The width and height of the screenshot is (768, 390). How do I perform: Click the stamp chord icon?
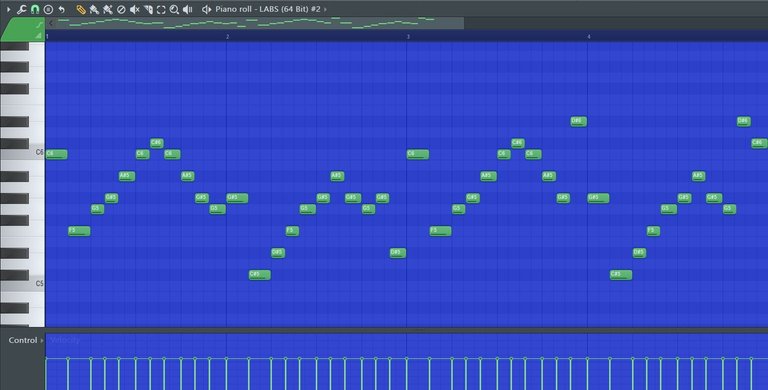[48, 9]
